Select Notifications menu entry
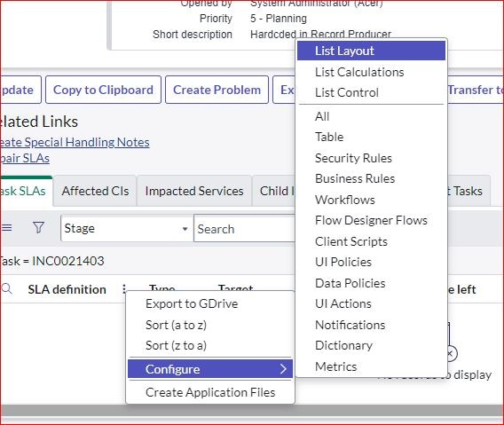 (x=350, y=326)
